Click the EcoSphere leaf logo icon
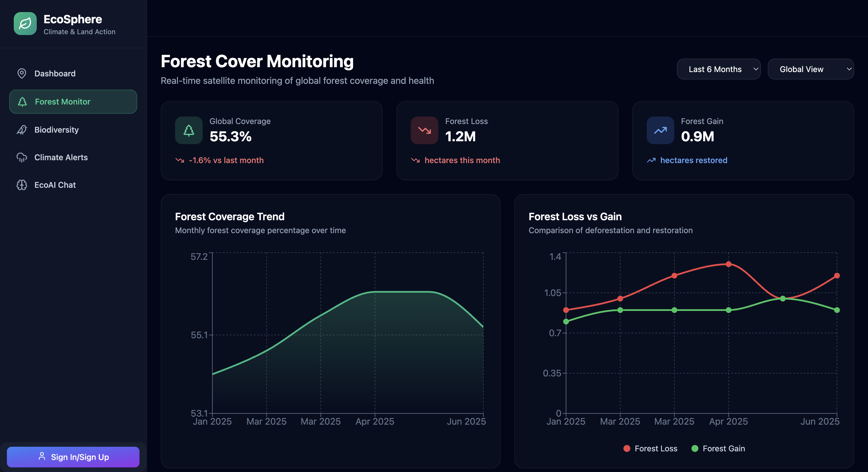This screenshot has width=868, height=472. click(x=25, y=24)
